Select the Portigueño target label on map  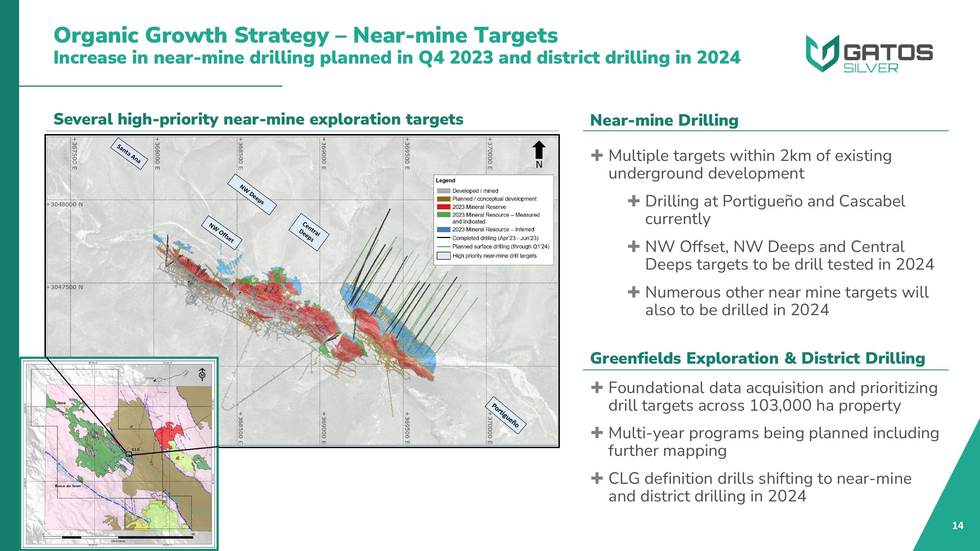click(505, 415)
